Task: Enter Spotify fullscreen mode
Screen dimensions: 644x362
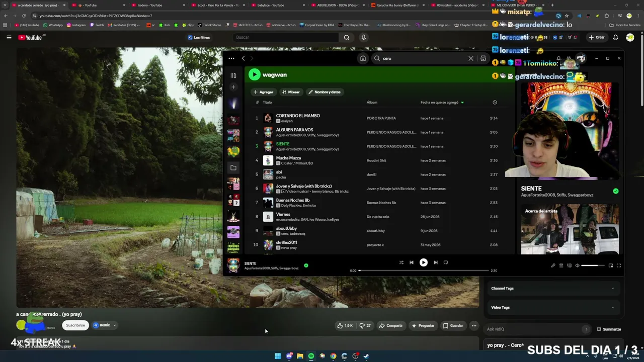Action: pos(619,265)
